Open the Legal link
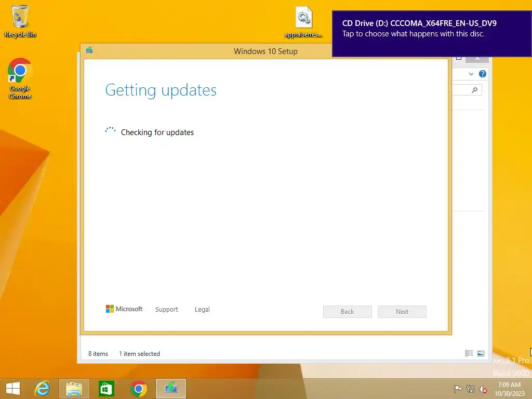This screenshot has width=532, height=399. pyautogui.click(x=202, y=310)
